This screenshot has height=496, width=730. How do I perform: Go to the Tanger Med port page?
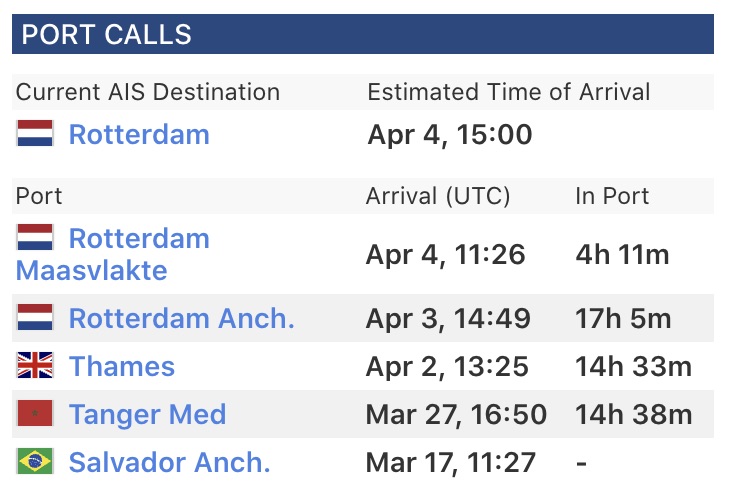(x=147, y=414)
